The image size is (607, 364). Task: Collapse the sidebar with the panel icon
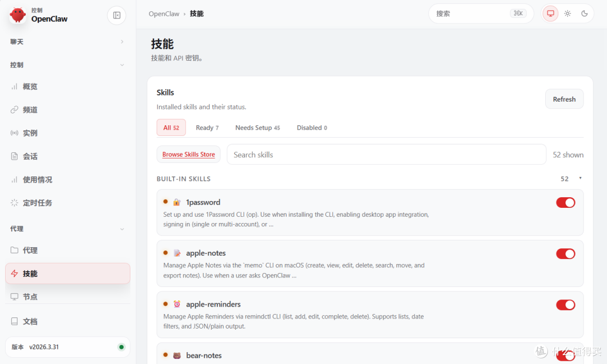tap(116, 15)
